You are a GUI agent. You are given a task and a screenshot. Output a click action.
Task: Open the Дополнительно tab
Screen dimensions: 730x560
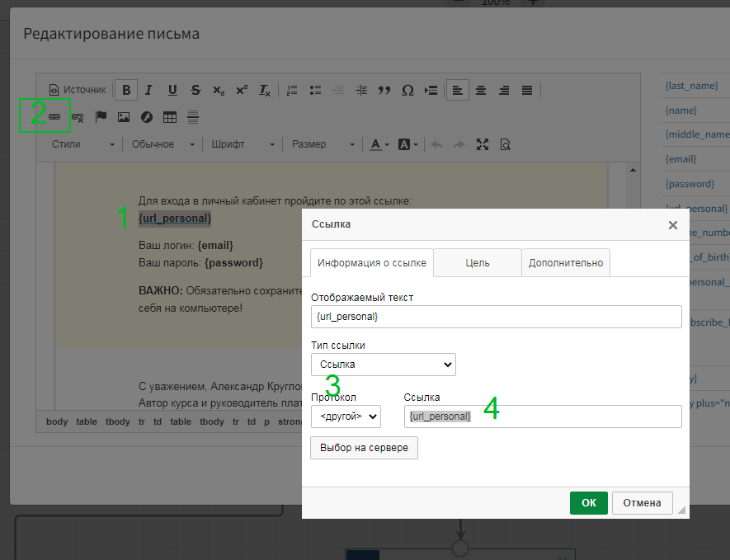[x=565, y=262]
